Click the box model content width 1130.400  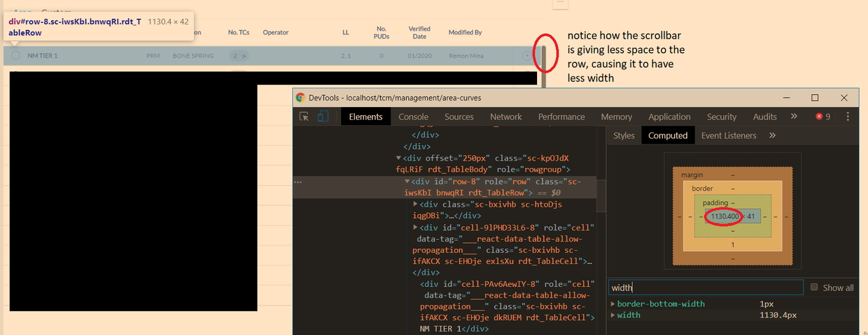click(724, 216)
